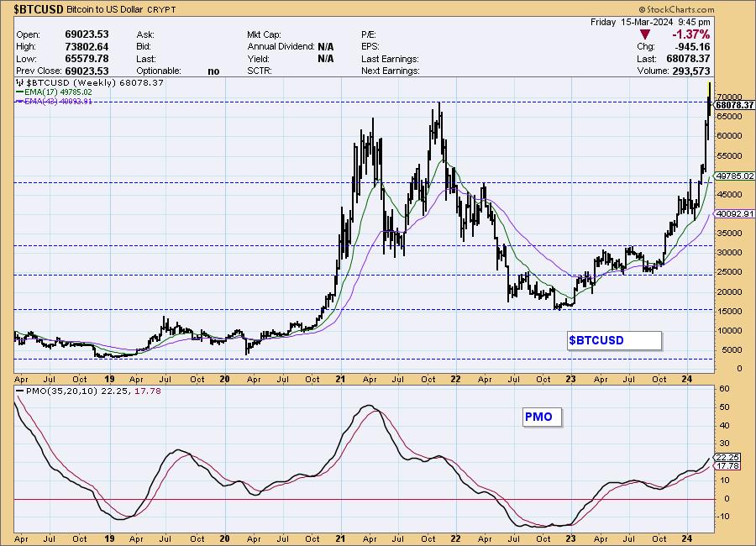
Task: Click the candlestick icon beside $BTCUSD (Weekly)
Action: [20, 82]
